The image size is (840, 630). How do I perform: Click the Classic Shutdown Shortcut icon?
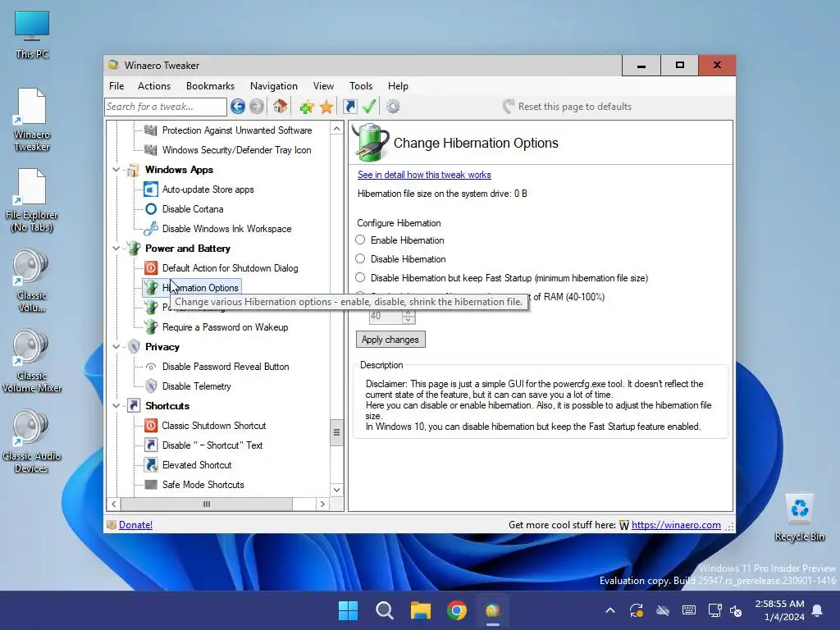tap(151, 426)
